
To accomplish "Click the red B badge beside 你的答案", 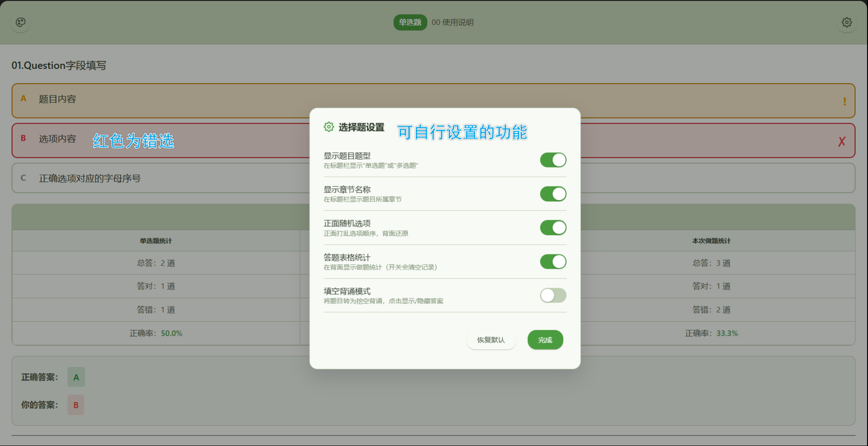I will tap(76, 405).
